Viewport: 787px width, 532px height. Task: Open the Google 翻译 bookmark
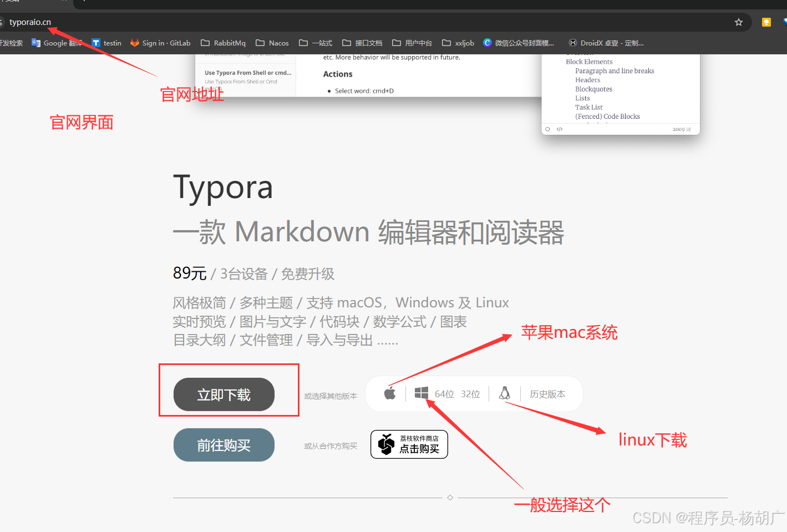pyautogui.click(x=57, y=43)
